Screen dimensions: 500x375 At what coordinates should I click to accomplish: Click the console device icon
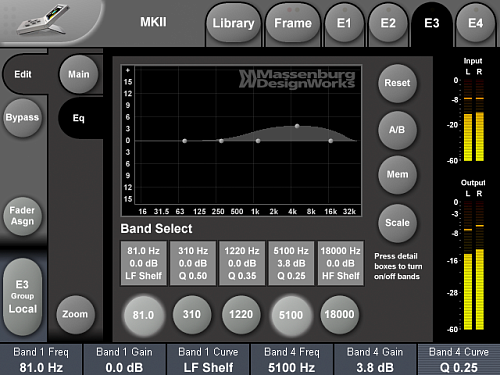click(x=43, y=19)
